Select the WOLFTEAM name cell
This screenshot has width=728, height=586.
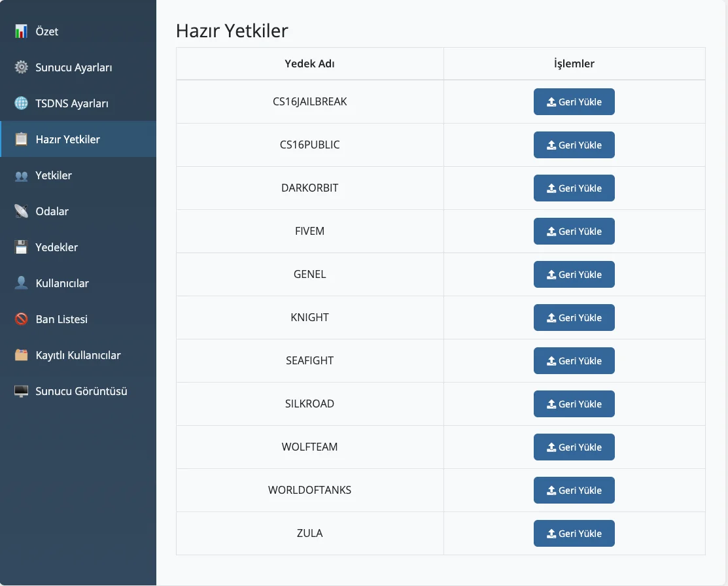coord(309,447)
